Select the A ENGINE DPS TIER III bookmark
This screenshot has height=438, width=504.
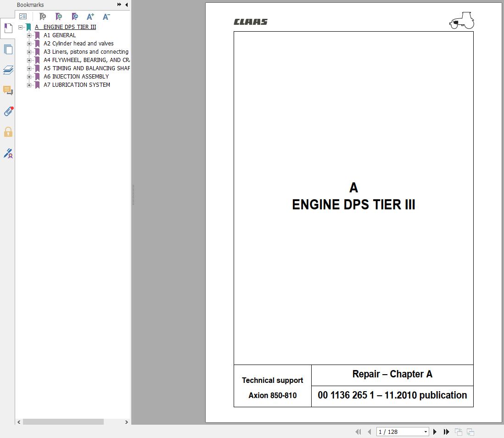click(x=65, y=27)
